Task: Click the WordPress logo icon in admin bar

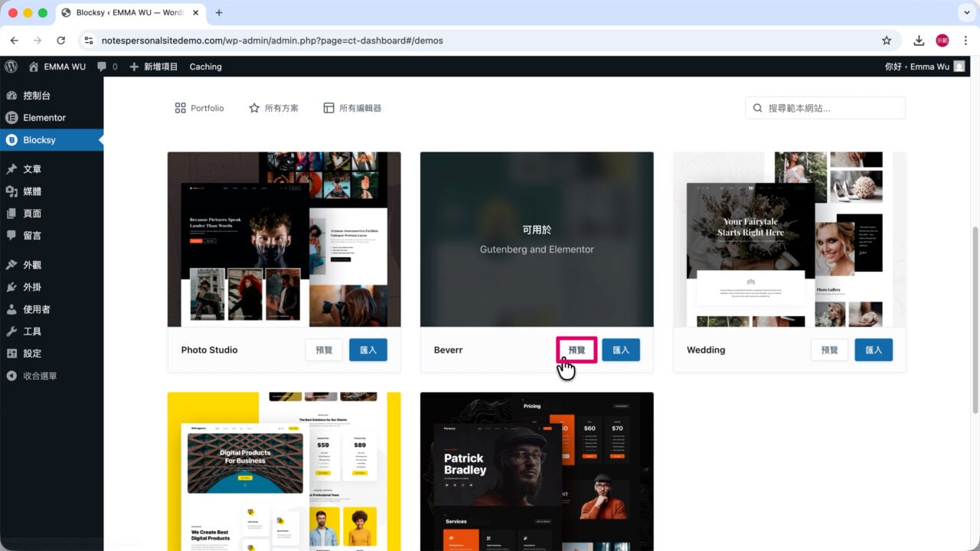Action: click(11, 67)
